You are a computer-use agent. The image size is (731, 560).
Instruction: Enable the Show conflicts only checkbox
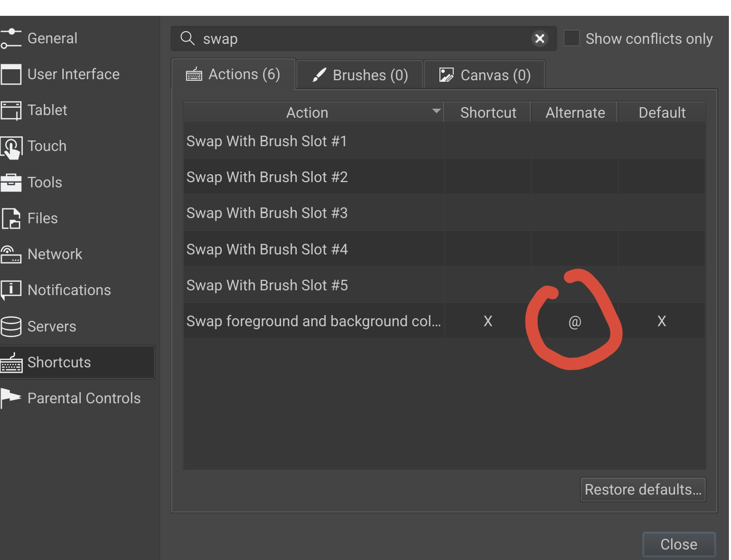pos(571,38)
